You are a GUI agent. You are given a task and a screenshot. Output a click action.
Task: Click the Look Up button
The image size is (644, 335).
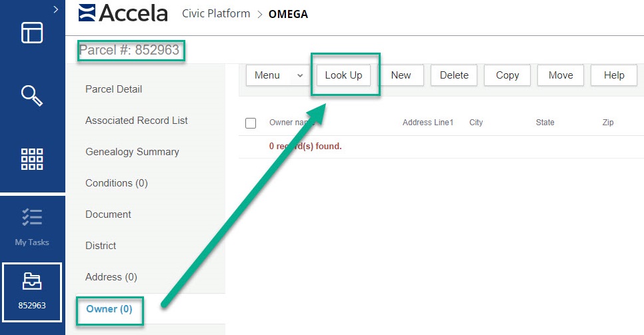pyautogui.click(x=343, y=75)
